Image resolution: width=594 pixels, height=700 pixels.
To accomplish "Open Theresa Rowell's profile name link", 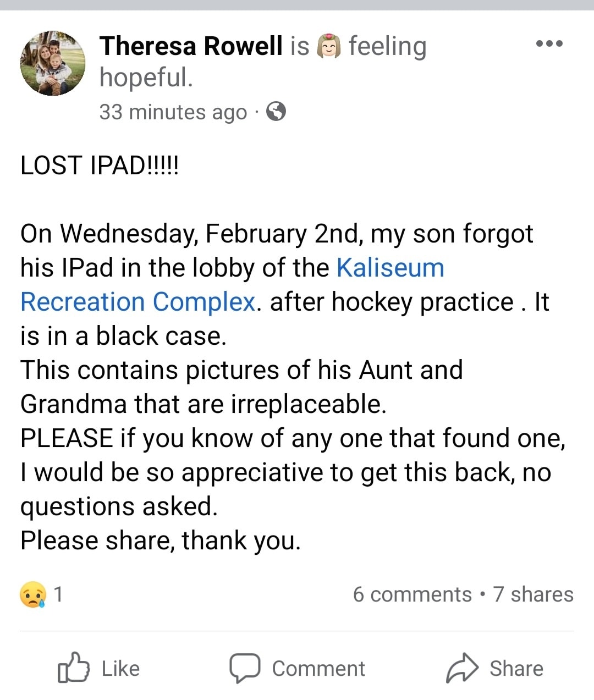I will click(191, 46).
